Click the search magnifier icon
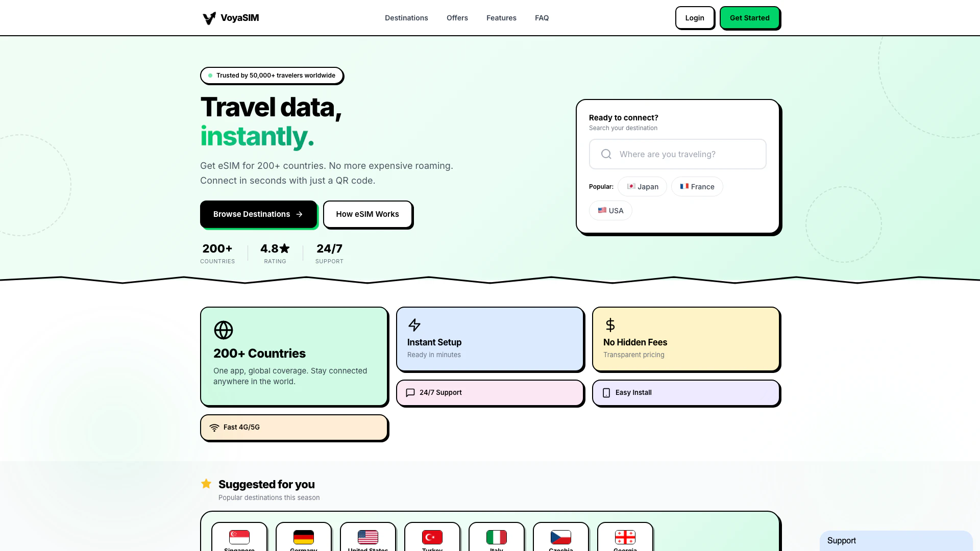This screenshot has height=551, width=980. point(606,154)
